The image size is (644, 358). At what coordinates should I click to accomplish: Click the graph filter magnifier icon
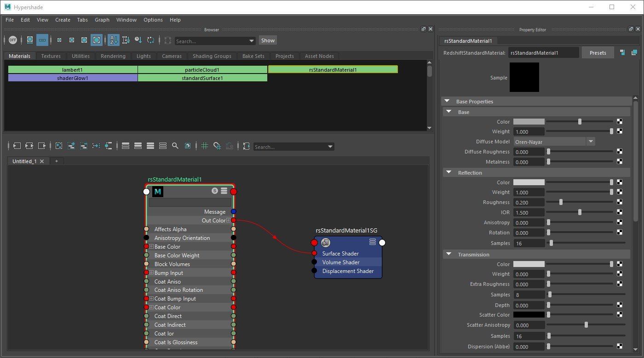tap(175, 146)
